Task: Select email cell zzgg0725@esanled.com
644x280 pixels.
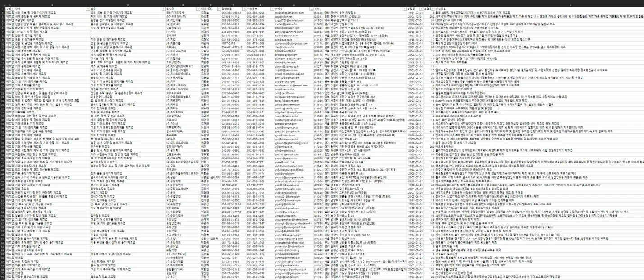Action: tap(294, 19)
